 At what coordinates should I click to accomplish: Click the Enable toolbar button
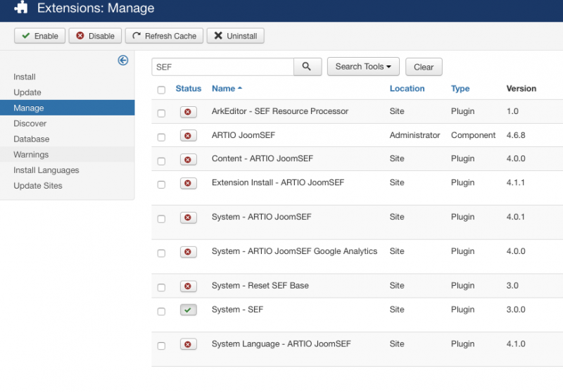click(39, 36)
